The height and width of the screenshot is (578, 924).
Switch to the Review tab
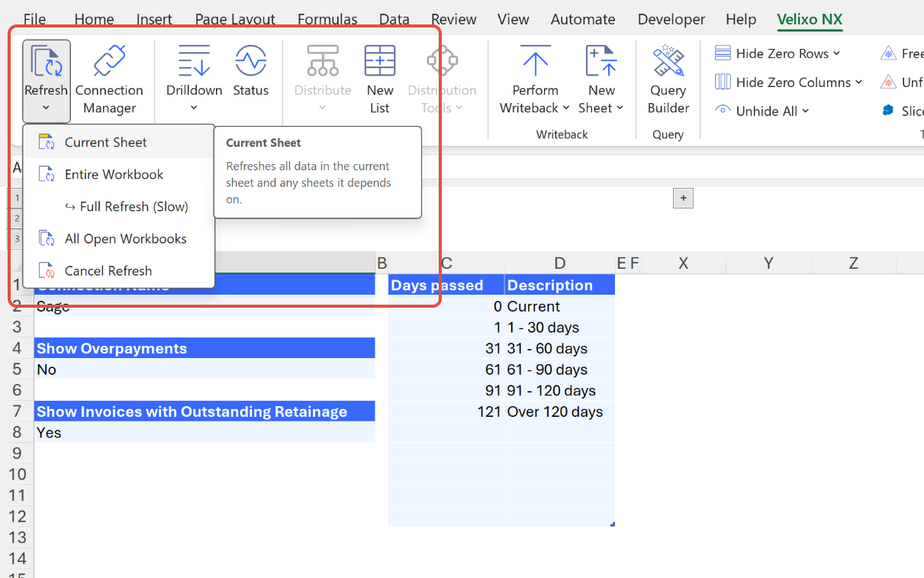click(453, 19)
